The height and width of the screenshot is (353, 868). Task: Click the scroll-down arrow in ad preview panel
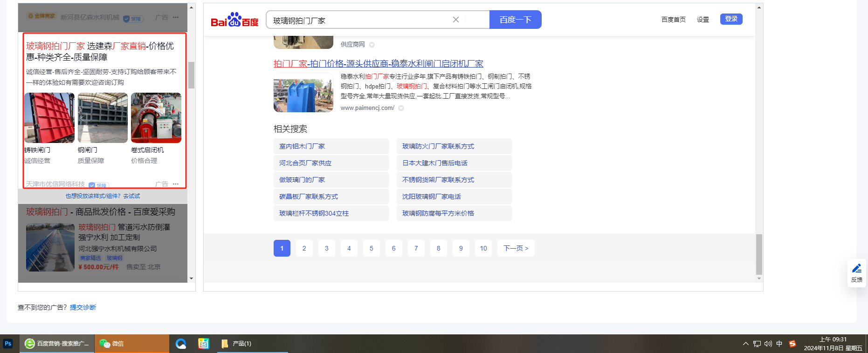[191, 278]
